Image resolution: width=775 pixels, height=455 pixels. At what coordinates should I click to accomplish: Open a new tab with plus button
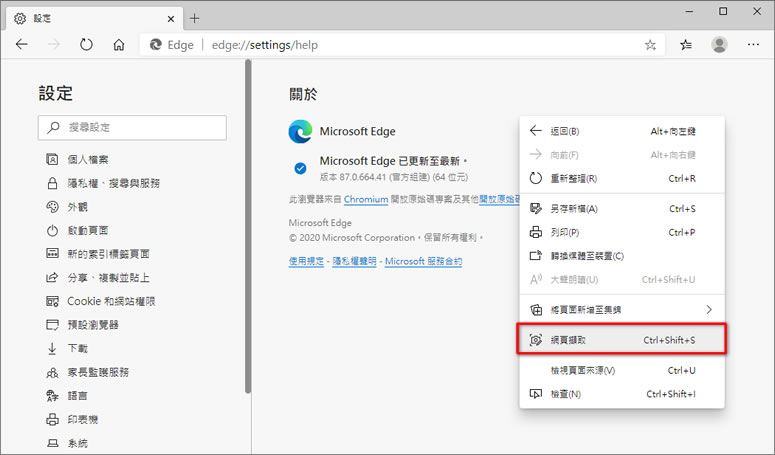pos(195,18)
